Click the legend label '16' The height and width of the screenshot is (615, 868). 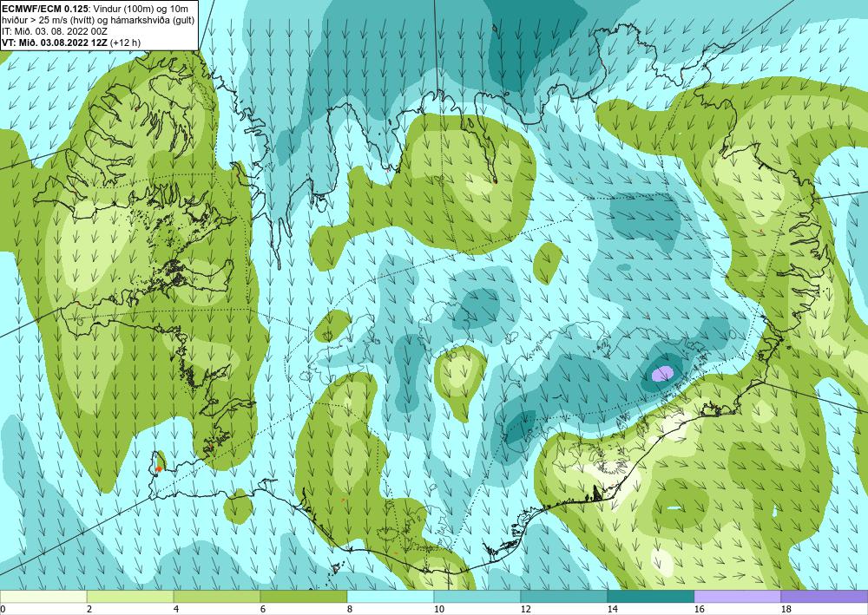699,610
